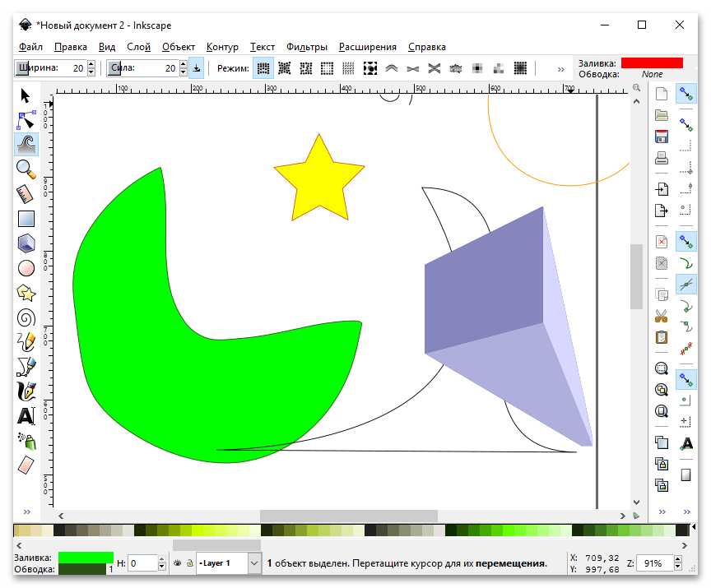The height and width of the screenshot is (588, 711).
Task: Open the Layer 1 dropdown
Action: (x=253, y=563)
